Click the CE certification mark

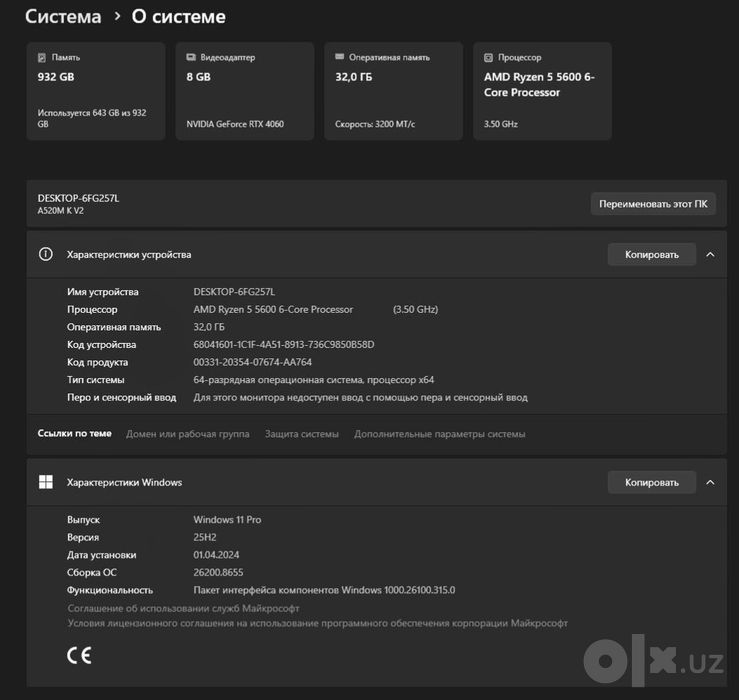coord(79,655)
